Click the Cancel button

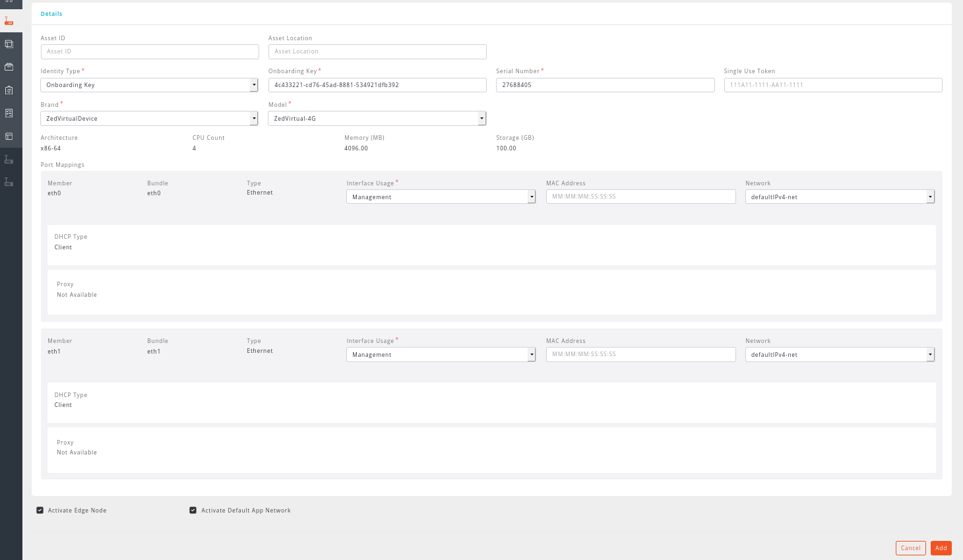(910, 547)
